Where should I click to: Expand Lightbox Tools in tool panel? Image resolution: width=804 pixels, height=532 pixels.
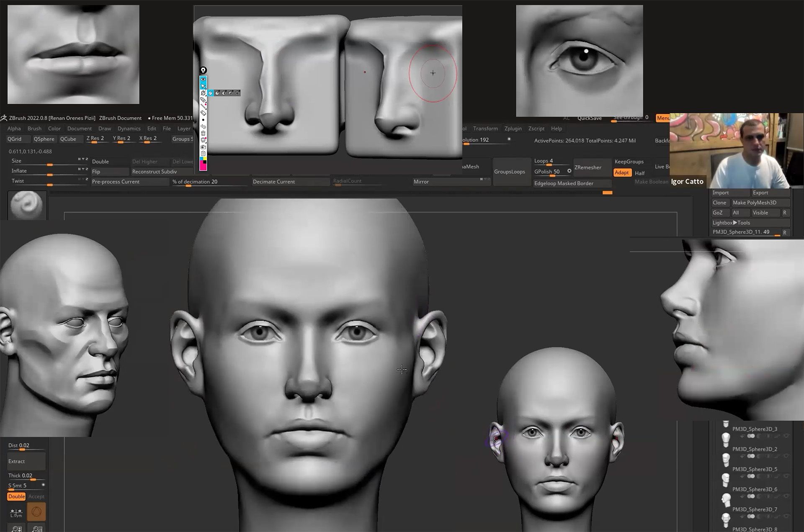click(x=731, y=223)
